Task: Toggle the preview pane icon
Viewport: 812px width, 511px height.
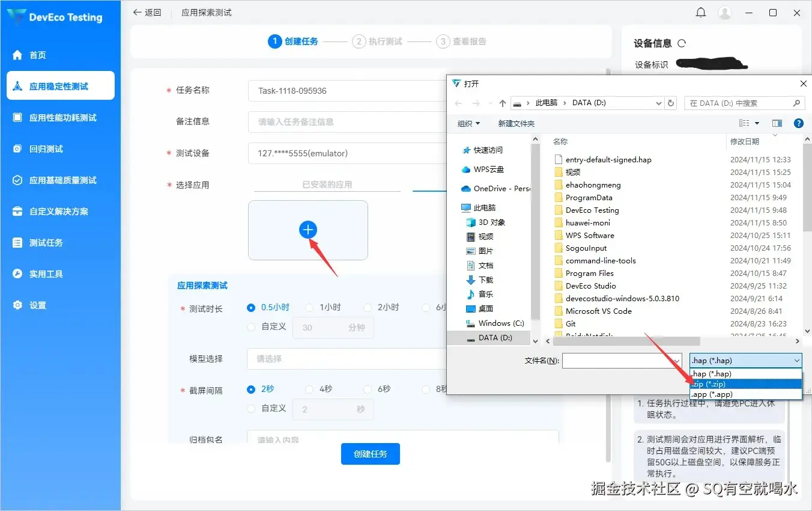Action: tap(777, 123)
